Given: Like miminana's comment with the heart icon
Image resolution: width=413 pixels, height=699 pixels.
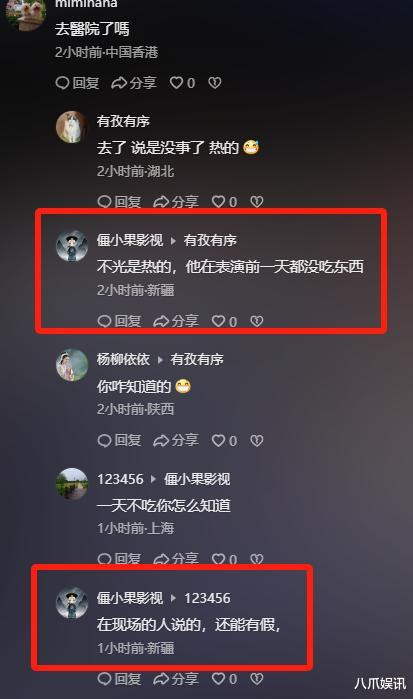Looking at the screenshot, I should (182, 83).
